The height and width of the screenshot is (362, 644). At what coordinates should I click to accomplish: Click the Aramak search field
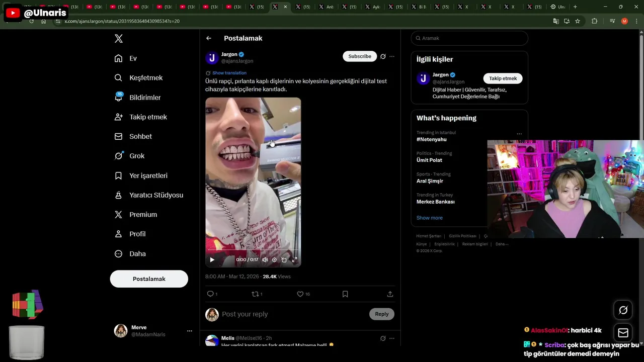(x=469, y=38)
